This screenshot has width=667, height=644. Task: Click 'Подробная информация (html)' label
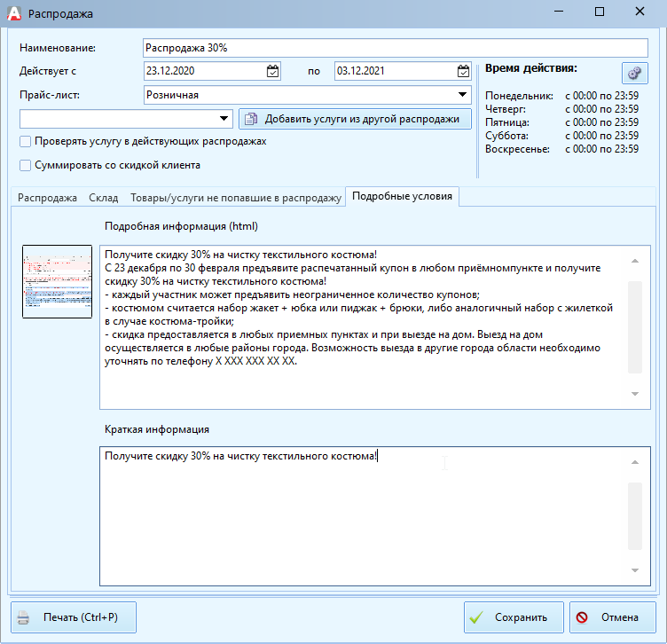(x=181, y=226)
